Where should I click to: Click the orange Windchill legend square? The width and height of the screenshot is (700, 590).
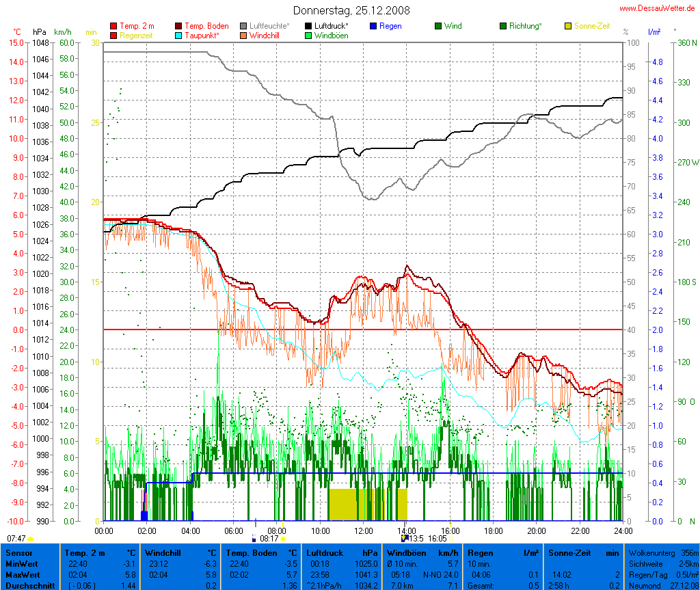pos(244,36)
